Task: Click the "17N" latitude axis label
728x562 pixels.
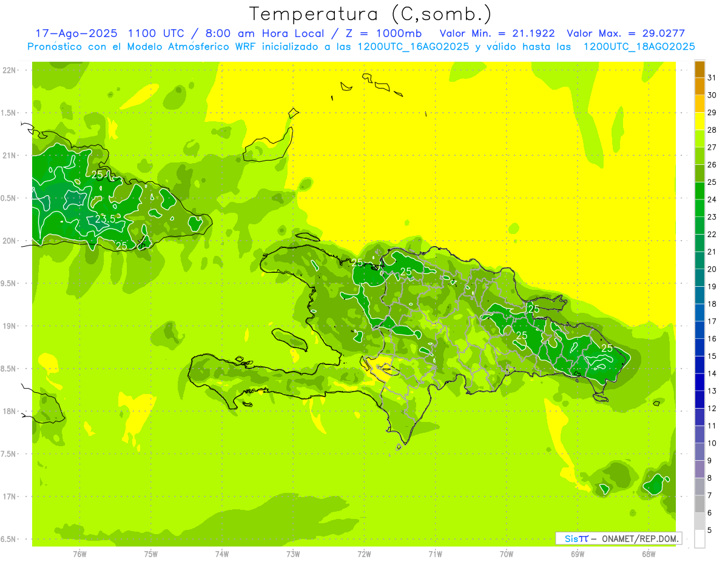Action: pos(9,497)
